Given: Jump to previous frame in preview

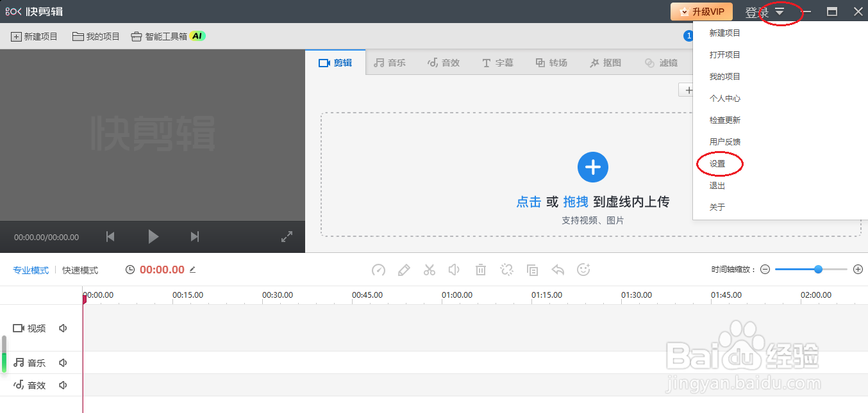Looking at the screenshot, I should point(110,237).
